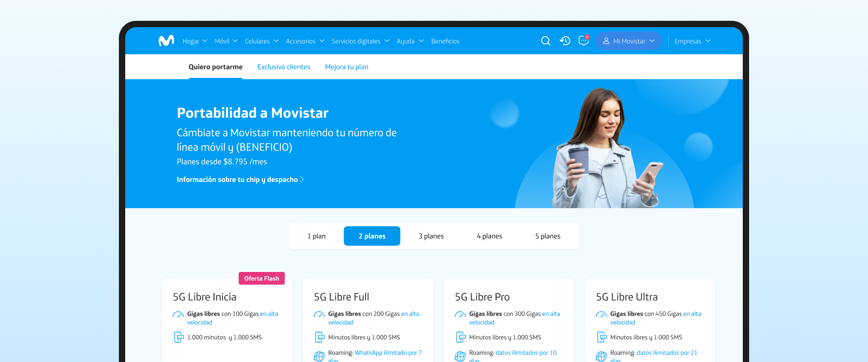Go to Beneficios page
This screenshot has height=362, width=868.
pyautogui.click(x=445, y=41)
